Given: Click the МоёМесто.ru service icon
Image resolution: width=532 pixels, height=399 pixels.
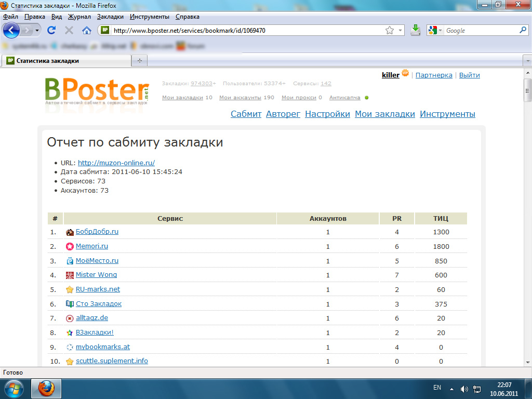Looking at the screenshot, I should 70,261.
